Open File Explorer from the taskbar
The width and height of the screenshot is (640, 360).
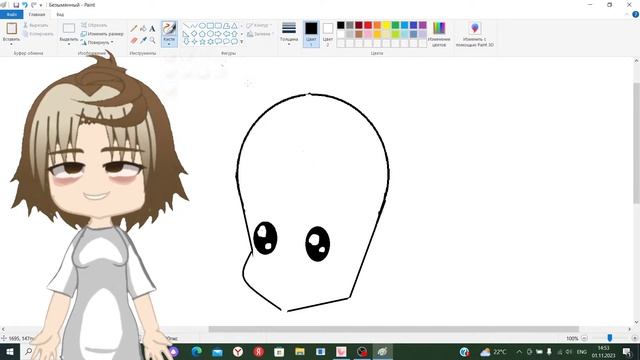[x=300, y=351]
